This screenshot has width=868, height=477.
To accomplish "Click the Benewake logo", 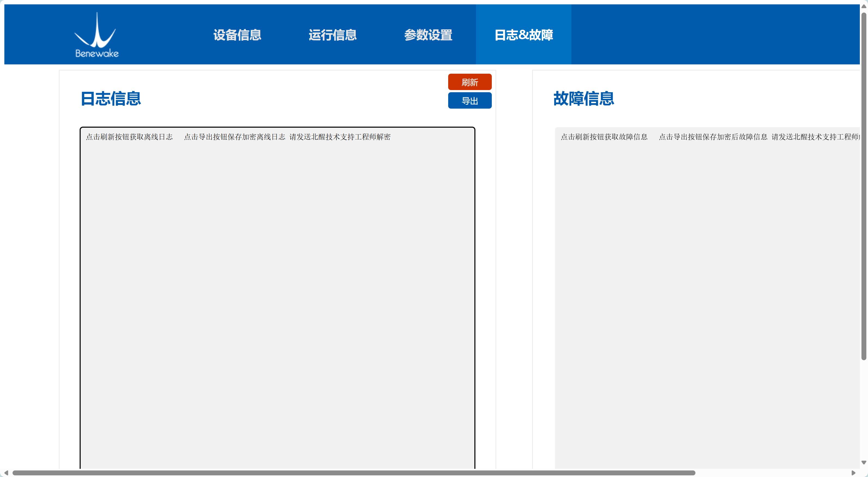I will (97, 35).
